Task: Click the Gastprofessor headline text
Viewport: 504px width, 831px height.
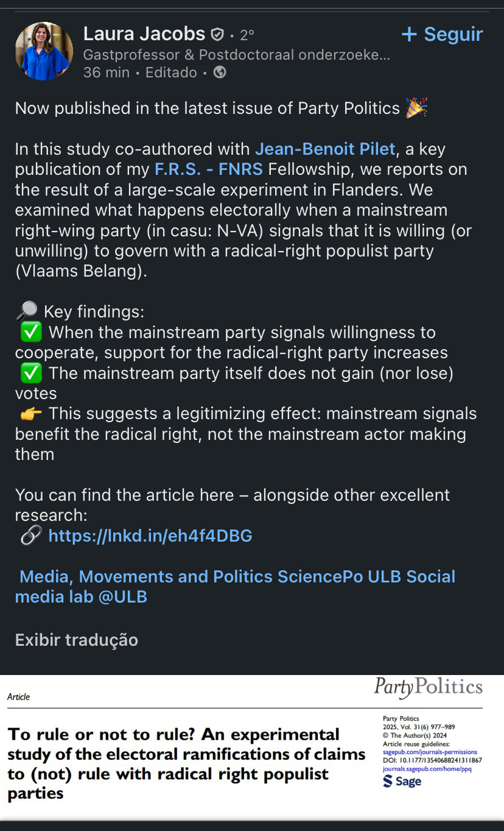Action: point(236,55)
